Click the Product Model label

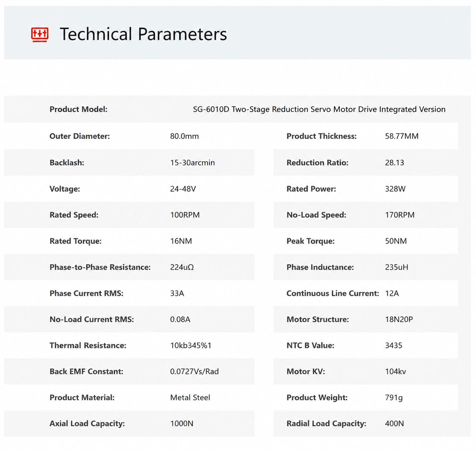[x=79, y=109]
